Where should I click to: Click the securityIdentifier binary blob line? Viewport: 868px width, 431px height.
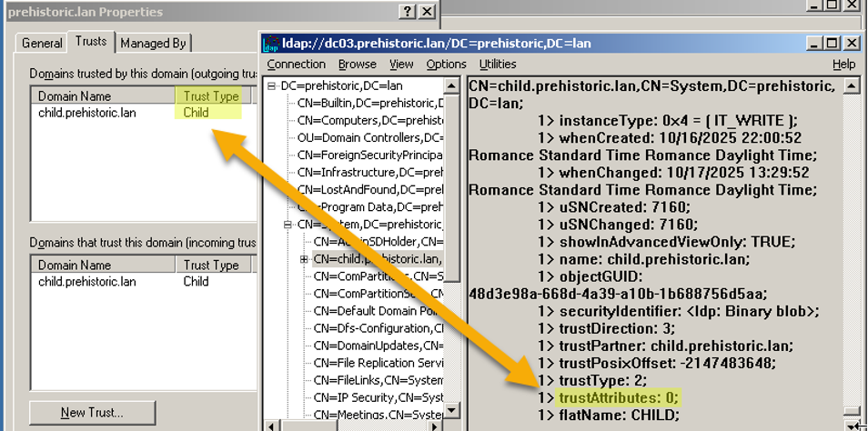pyautogui.click(x=680, y=311)
